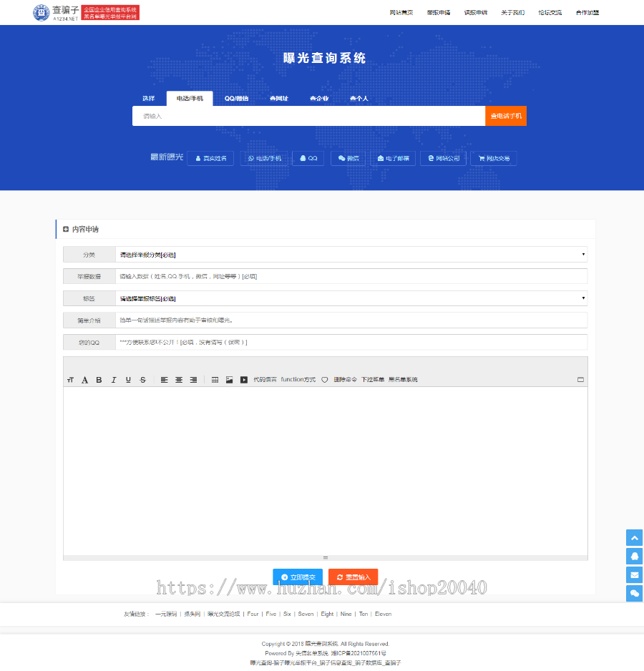Screen dimensions: 644x671
Task: Click the orange 查电话手机 search button
Action: [x=506, y=116]
